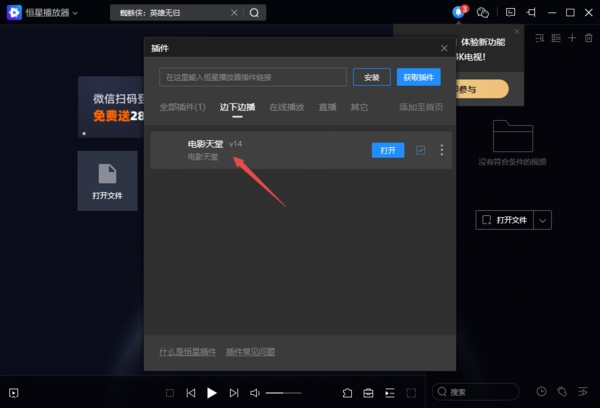Click the notification bell with red badge
The width and height of the screenshot is (600, 408).
pyautogui.click(x=459, y=12)
